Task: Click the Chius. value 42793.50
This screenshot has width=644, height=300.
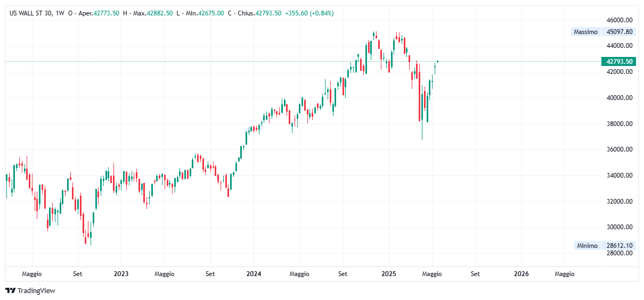Action: click(268, 13)
